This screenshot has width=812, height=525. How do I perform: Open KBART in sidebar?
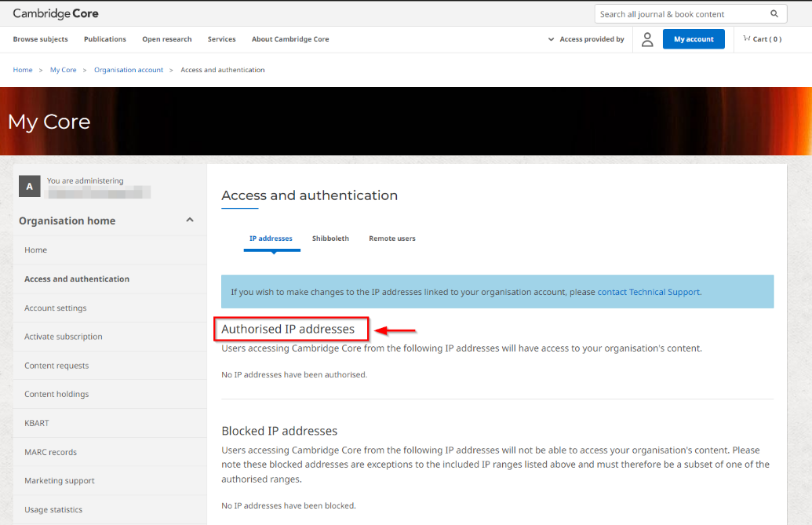pos(110,423)
